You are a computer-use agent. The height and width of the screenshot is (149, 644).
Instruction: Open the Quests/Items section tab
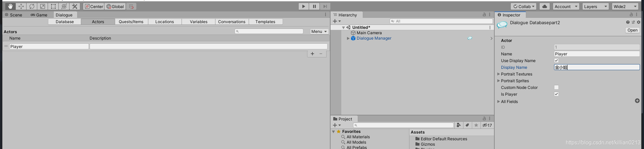click(131, 21)
